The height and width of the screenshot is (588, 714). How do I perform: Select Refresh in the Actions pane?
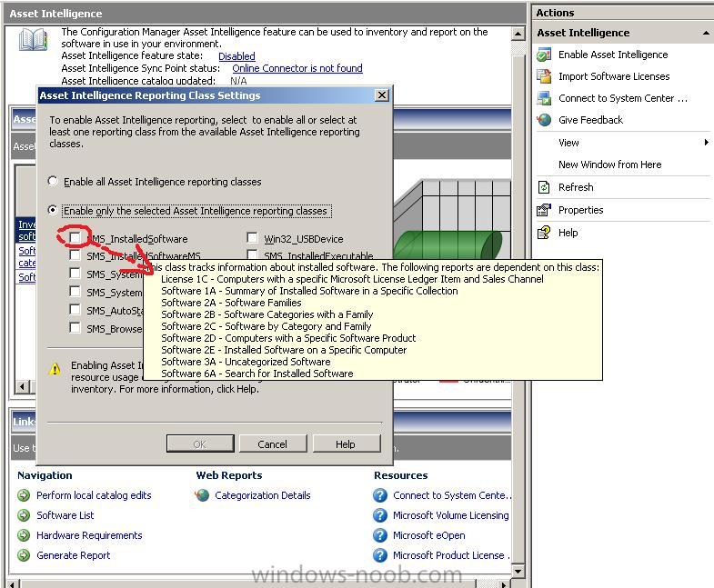click(x=576, y=187)
